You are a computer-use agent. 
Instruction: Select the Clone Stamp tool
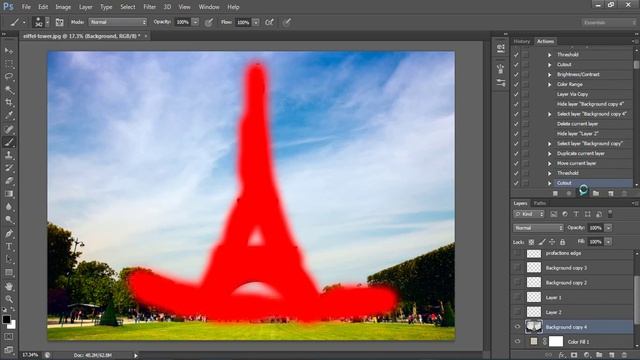pyautogui.click(x=9, y=155)
